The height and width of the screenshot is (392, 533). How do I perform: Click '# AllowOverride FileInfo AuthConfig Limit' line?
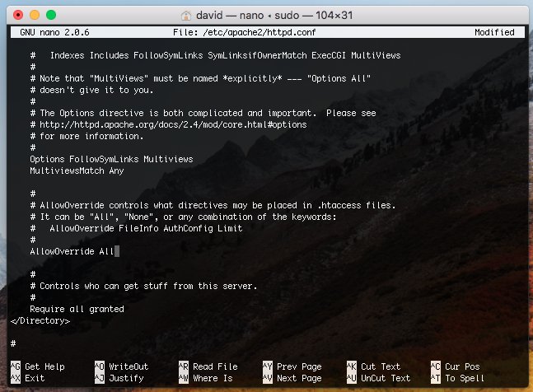tap(136, 229)
